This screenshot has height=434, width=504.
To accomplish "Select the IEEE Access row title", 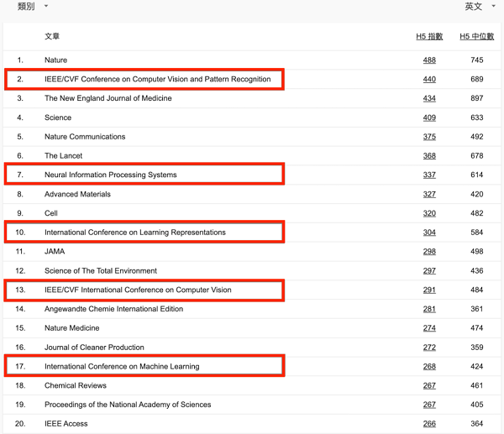I will pyautogui.click(x=66, y=424).
